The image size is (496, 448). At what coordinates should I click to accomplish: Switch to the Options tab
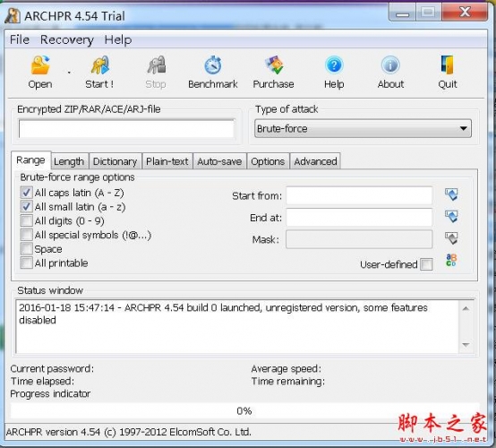pyautogui.click(x=268, y=161)
